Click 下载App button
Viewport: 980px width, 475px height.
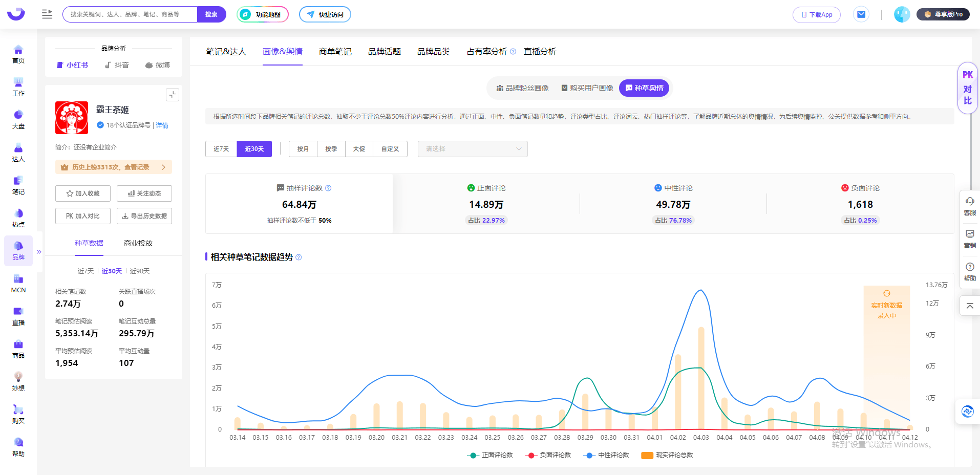point(817,15)
